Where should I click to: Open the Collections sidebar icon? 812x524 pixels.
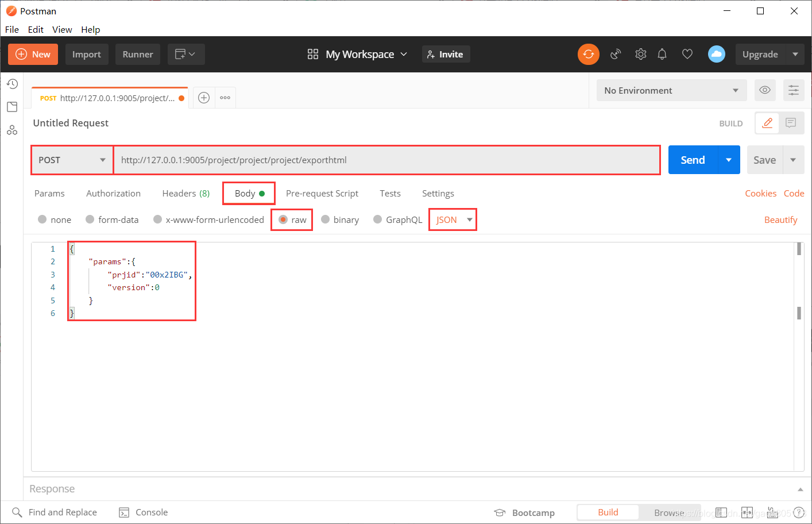tap(12, 107)
